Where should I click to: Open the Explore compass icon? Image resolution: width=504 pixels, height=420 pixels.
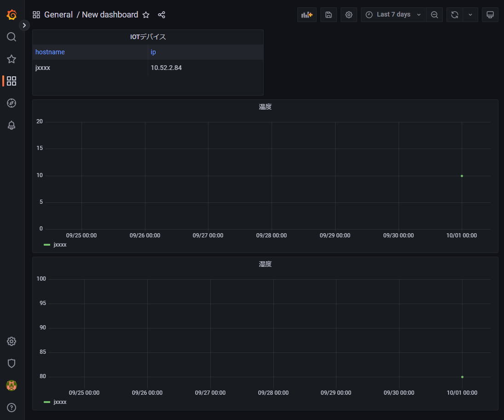pos(12,103)
